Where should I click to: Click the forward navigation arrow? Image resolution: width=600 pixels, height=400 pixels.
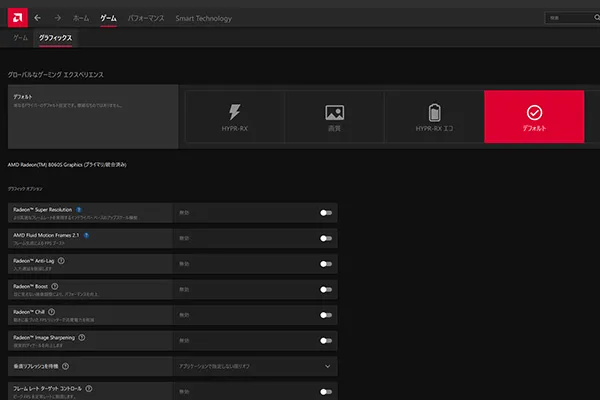58,18
